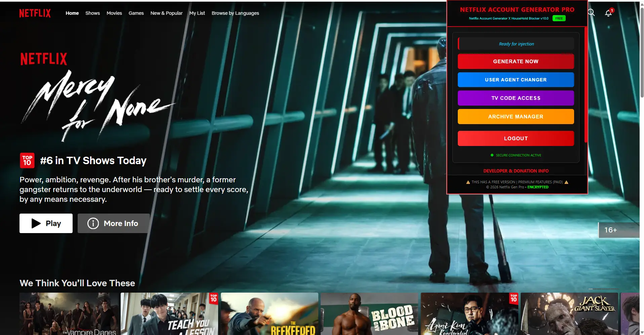Open the Teach You a Lesson thumbnail
The width and height of the screenshot is (644, 335).
pos(169,314)
